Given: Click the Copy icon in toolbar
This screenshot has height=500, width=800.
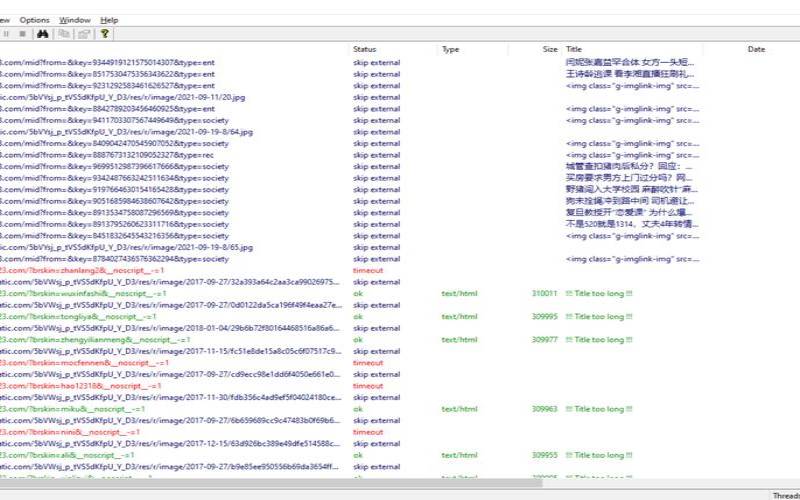Looking at the screenshot, I should 64,34.
